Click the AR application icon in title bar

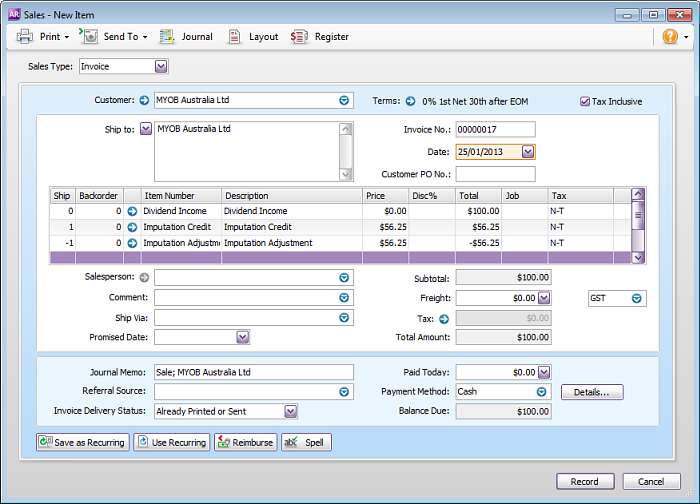14,14
